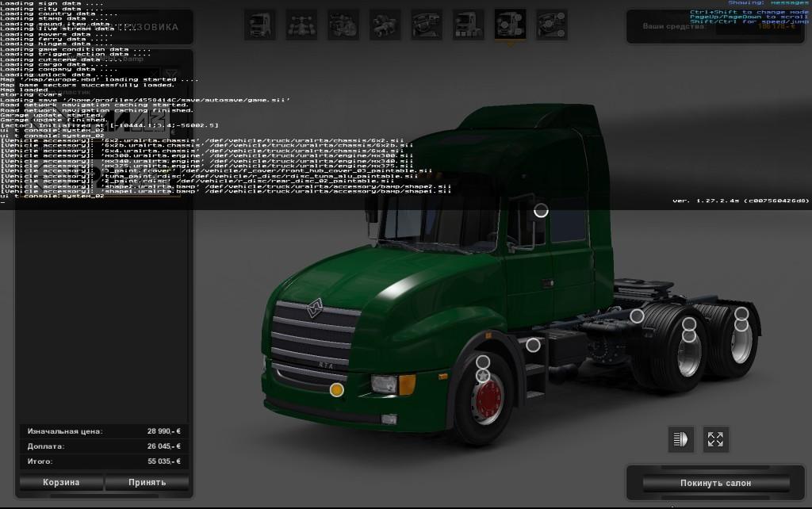Screen dimensions: 812x509
Task: Toggle the fullscreen view arrows button
Action: pyautogui.click(x=715, y=439)
